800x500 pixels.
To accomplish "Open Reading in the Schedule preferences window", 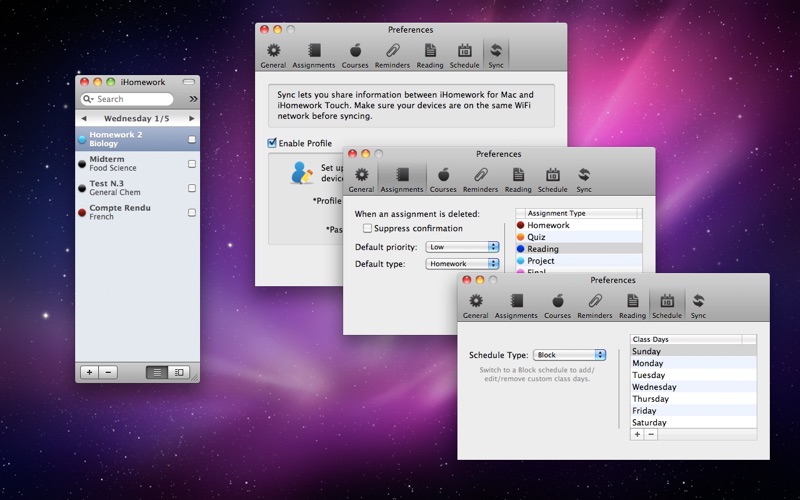I will pyautogui.click(x=632, y=306).
